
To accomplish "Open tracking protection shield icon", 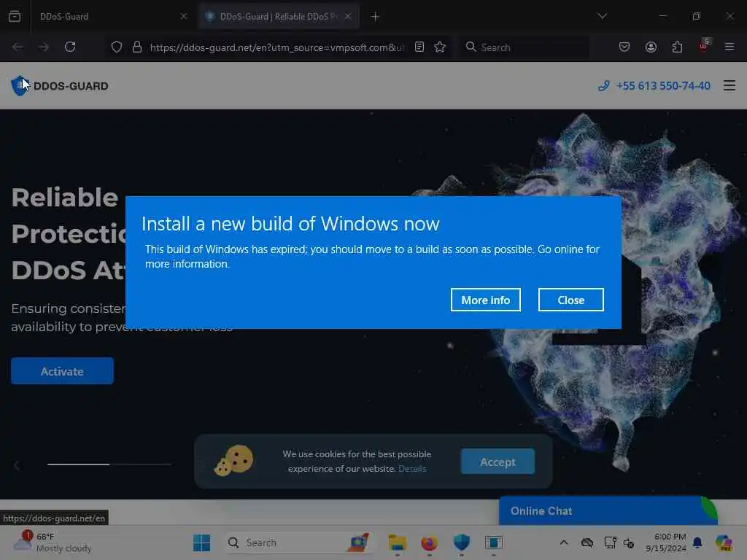I will [117, 47].
